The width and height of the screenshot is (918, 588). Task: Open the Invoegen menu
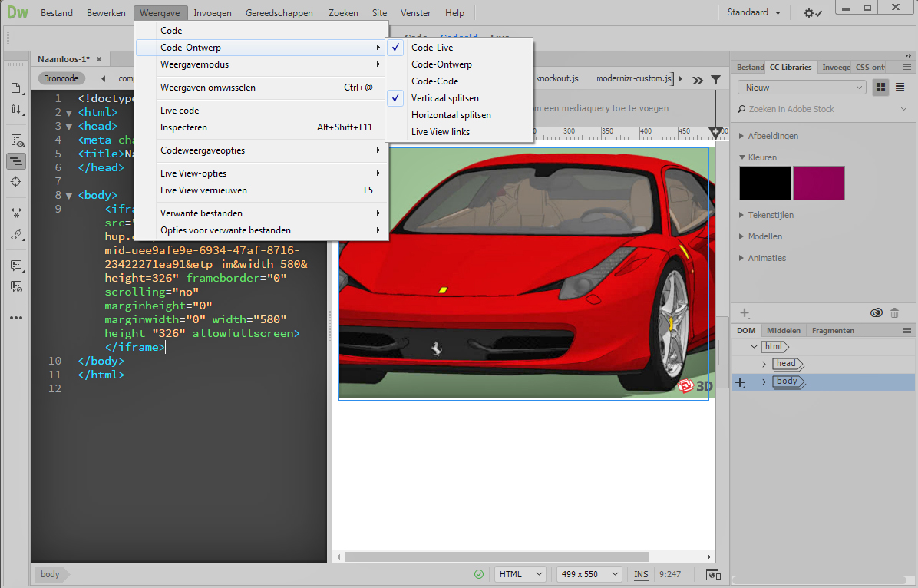click(213, 13)
